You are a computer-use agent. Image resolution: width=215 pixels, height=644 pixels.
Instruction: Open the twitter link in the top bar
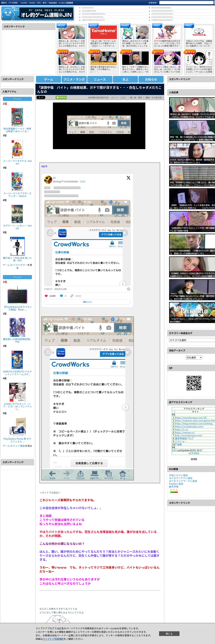pos(24,3)
